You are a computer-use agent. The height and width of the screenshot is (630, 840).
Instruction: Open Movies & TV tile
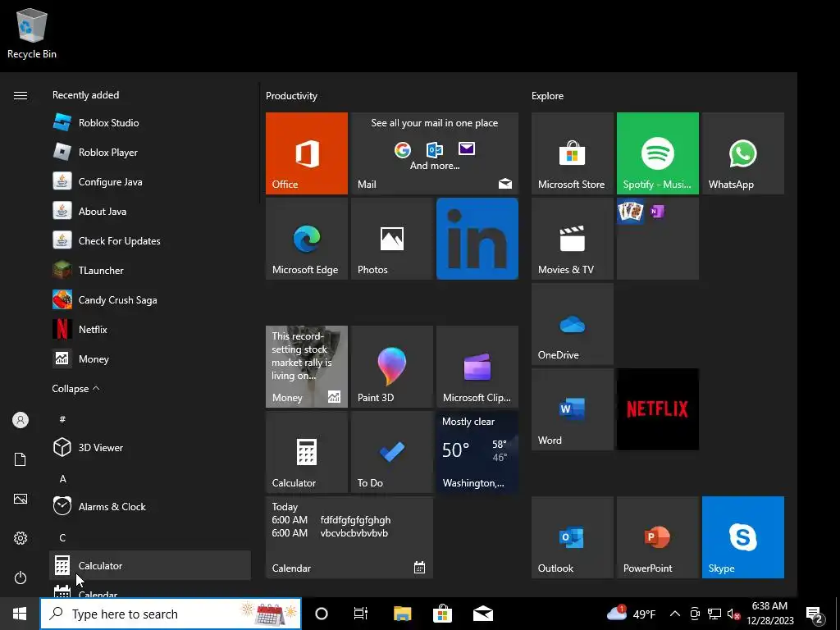pyautogui.click(x=572, y=239)
